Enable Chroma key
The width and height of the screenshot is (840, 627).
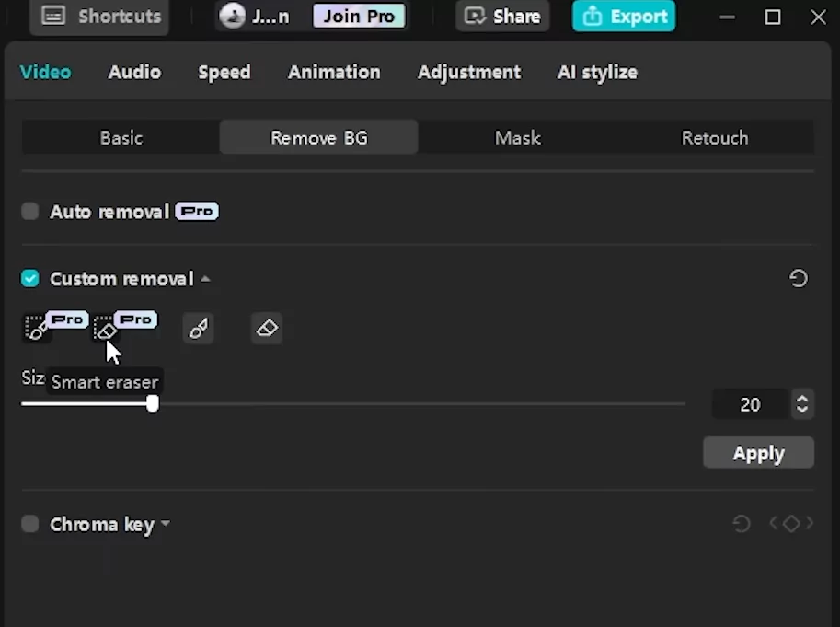(29, 523)
